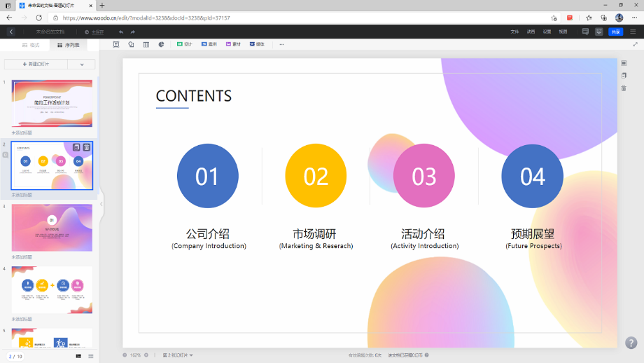The width and height of the screenshot is (644, 363).
Task: Insert a table using the table icon
Action: (x=146, y=44)
